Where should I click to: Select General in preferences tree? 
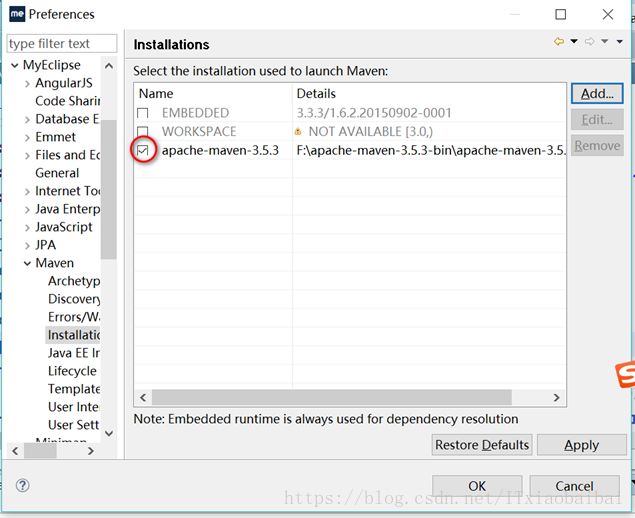pyautogui.click(x=57, y=173)
